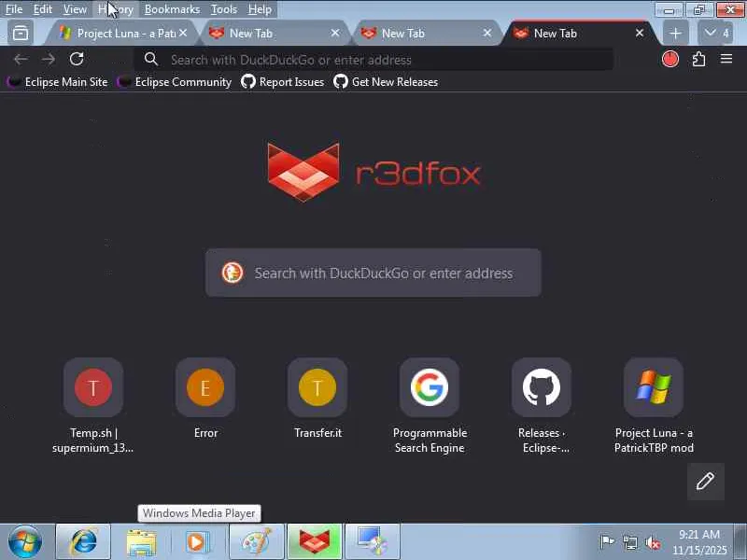Screen dimensions: 747x560
Task: Reload the current page
Action: (77, 59)
